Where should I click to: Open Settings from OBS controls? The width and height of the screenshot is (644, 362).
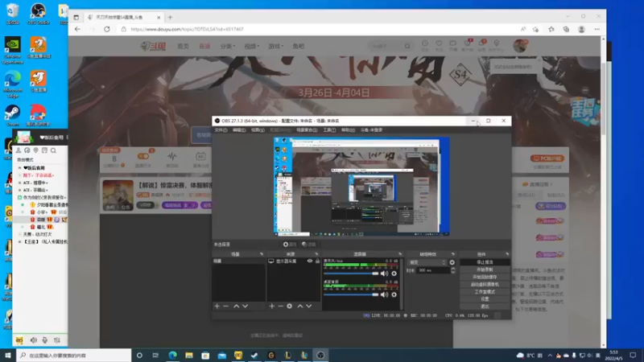pos(485,299)
